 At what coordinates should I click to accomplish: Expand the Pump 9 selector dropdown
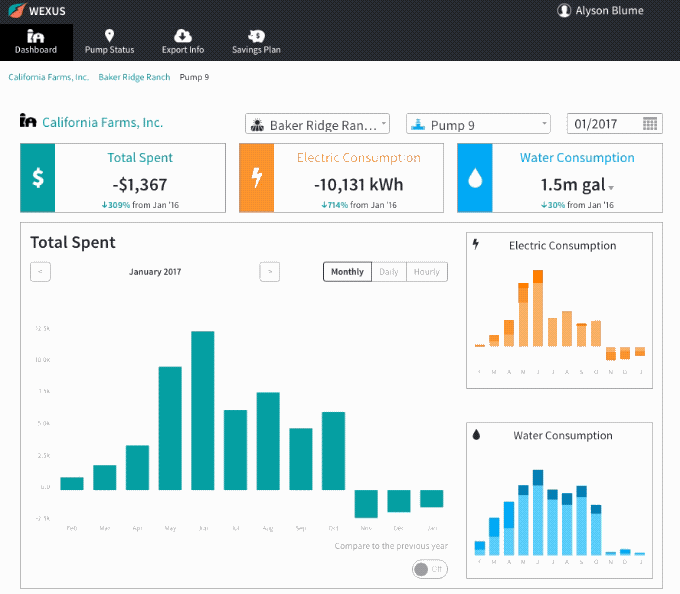pos(478,124)
